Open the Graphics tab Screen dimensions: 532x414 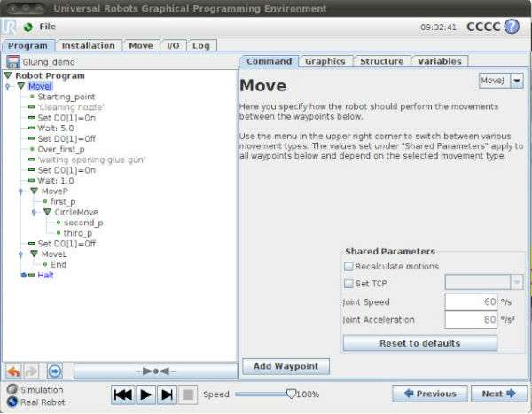[x=325, y=61]
